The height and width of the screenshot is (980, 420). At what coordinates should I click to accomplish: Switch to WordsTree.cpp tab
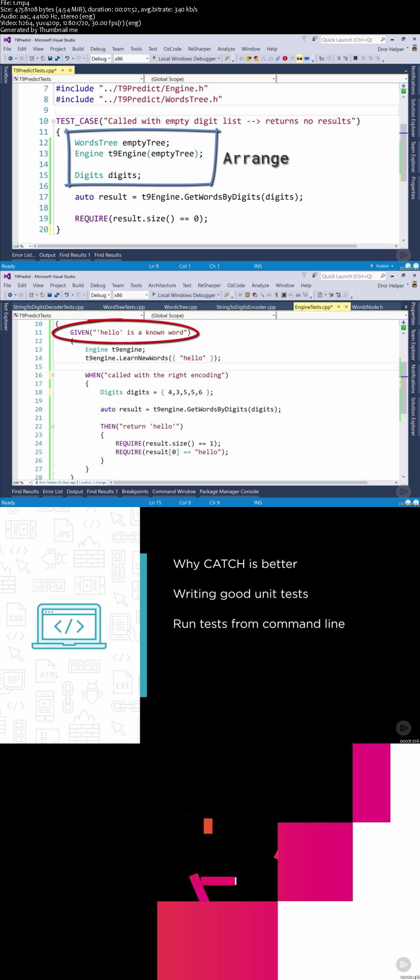(180, 307)
